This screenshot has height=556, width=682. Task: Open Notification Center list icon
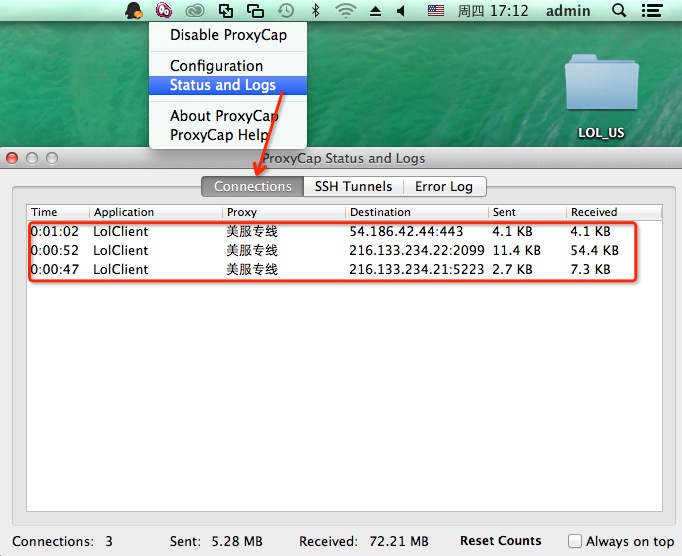tap(652, 10)
